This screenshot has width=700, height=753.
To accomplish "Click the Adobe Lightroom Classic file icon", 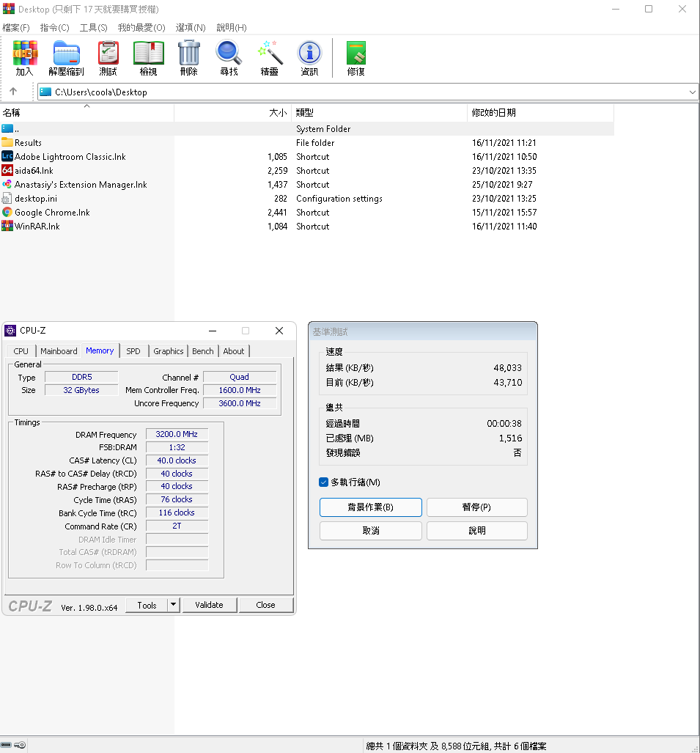I will pos(7,157).
